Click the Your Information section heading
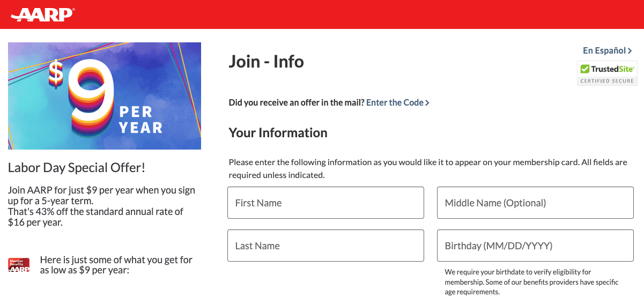The height and width of the screenshot is (297, 644). [x=278, y=132]
